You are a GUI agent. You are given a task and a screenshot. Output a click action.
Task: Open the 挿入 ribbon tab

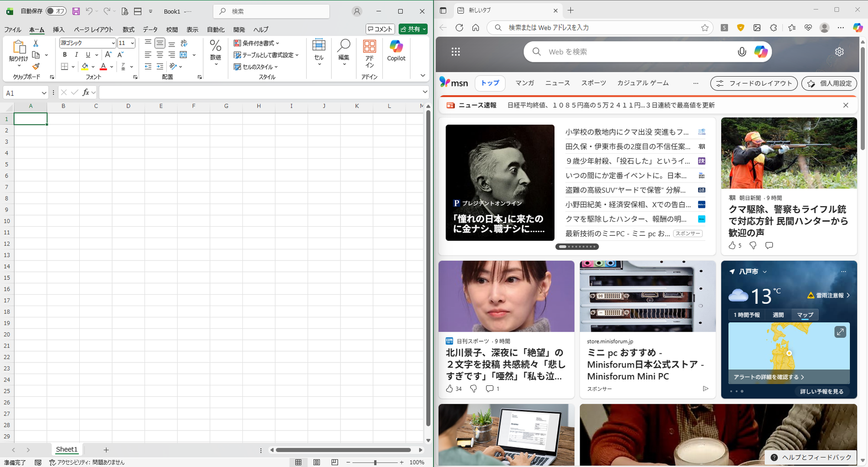[59, 30]
